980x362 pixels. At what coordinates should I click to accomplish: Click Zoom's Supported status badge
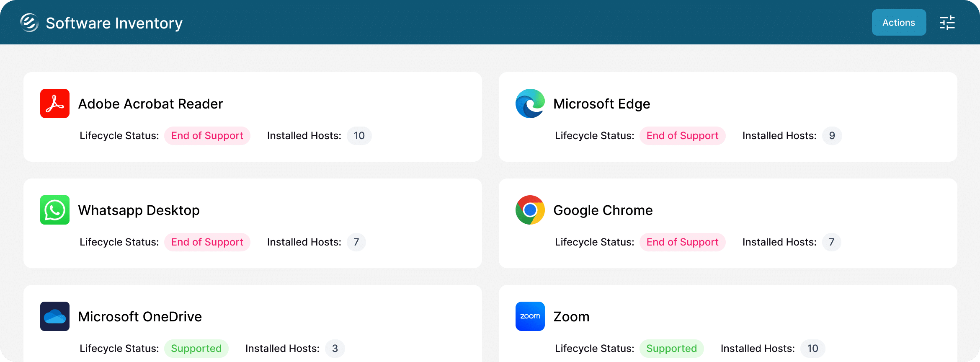coord(672,349)
